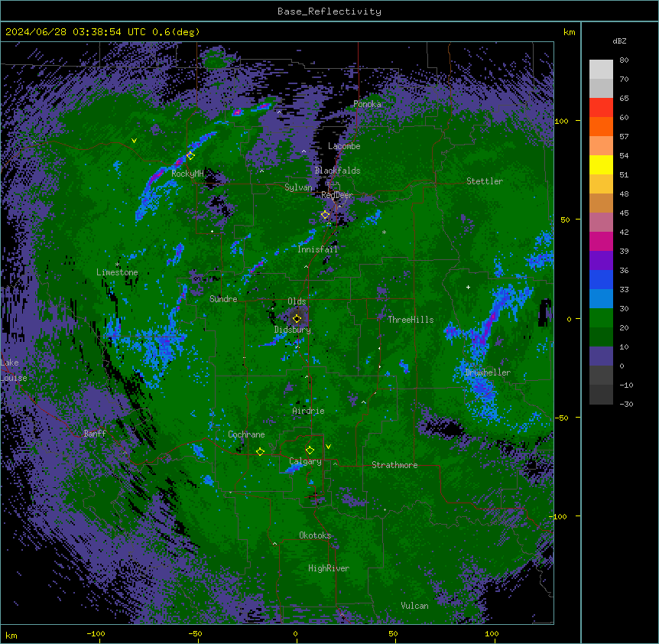Select the slate violet 10 dBZ legend swatch
The width and height of the screenshot is (659, 644).
(x=601, y=356)
